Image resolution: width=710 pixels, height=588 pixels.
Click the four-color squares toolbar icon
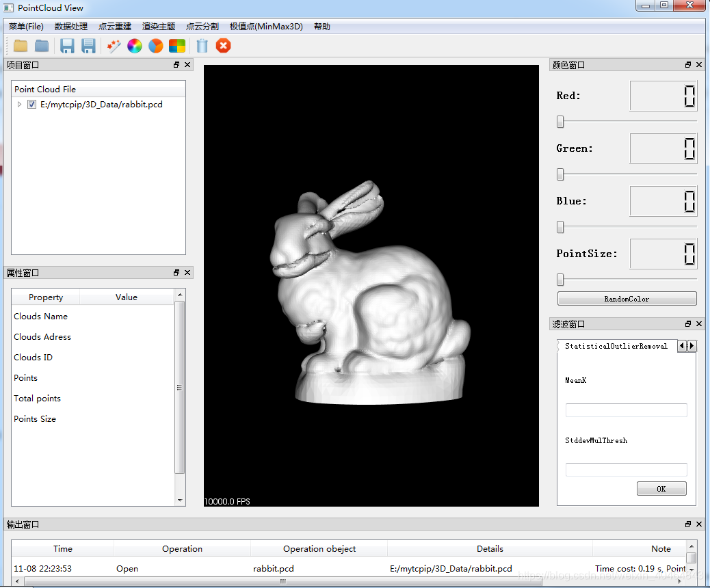(177, 46)
